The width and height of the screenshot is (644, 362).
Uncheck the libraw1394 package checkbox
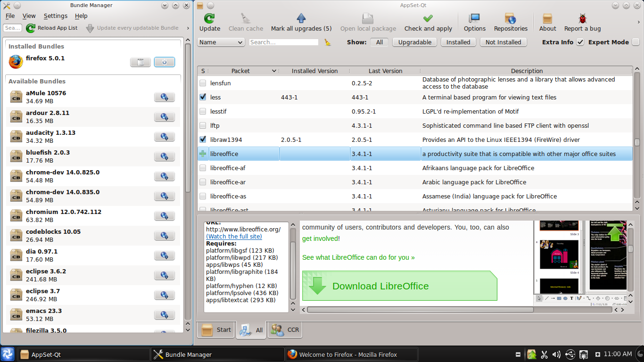tap(203, 140)
